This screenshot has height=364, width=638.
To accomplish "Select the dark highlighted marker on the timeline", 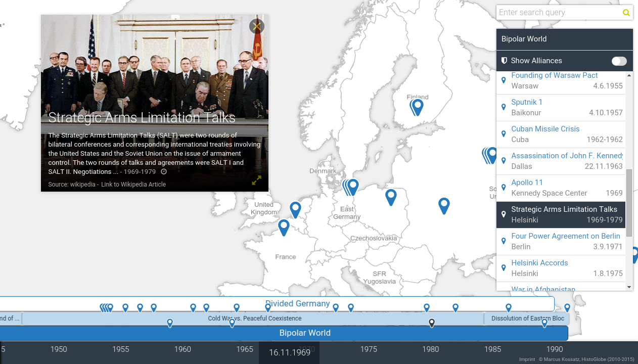I will (432, 323).
